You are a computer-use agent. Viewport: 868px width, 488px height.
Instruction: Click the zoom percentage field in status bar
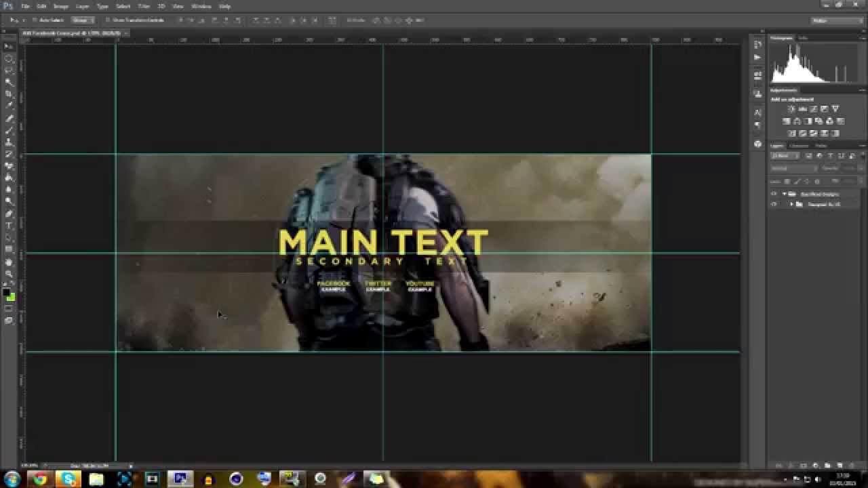pos(29,466)
